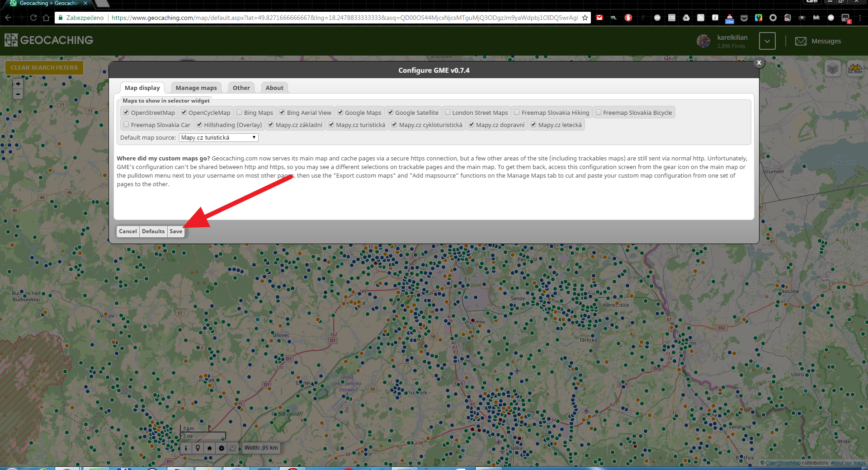Open the Gmail extension icon
868x470 pixels.
(x=599, y=18)
